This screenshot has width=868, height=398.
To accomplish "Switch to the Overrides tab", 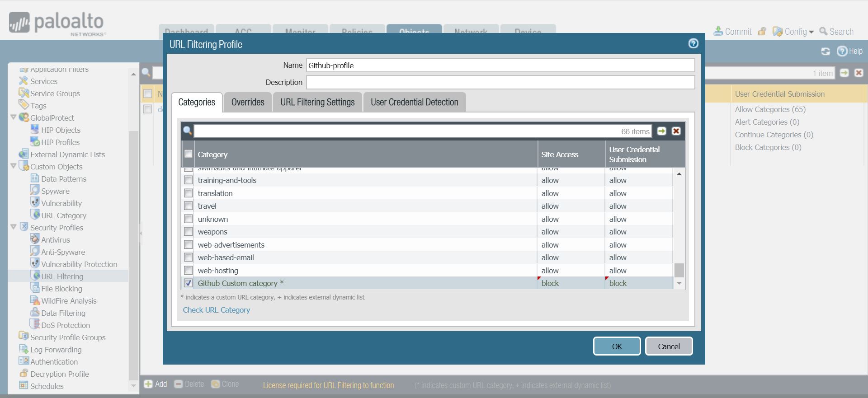I will [248, 103].
